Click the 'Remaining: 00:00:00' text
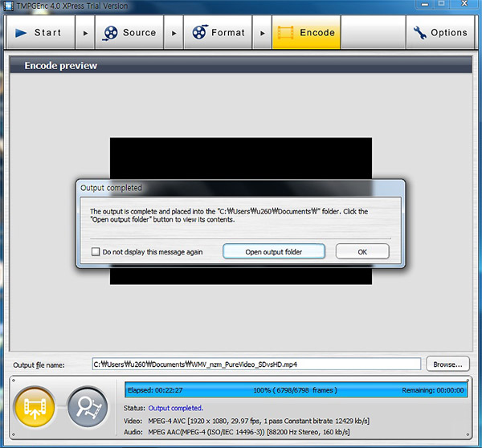Viewport: 482px width, 448px height. click(432, 390)
